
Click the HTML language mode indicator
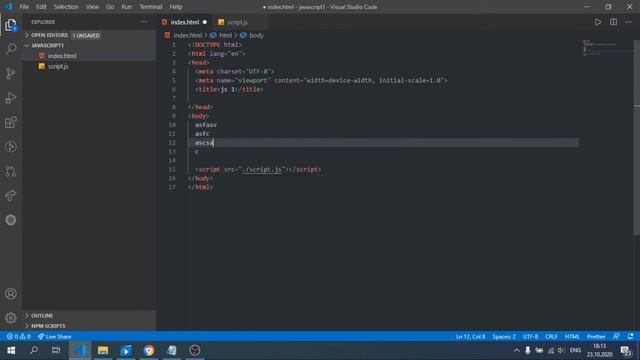click(572, 336)
